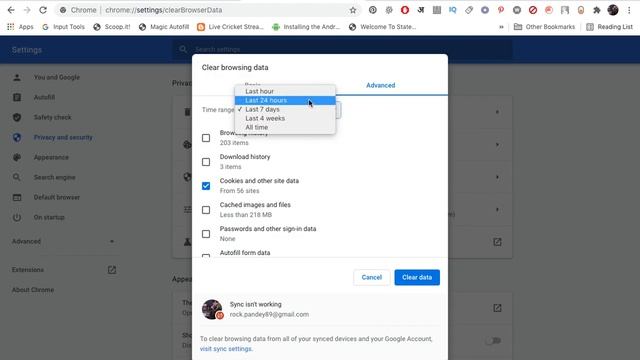The height and width of the screenshot is (360, 640).
Task: Click the address bar URL
Action: click(164, 10)
